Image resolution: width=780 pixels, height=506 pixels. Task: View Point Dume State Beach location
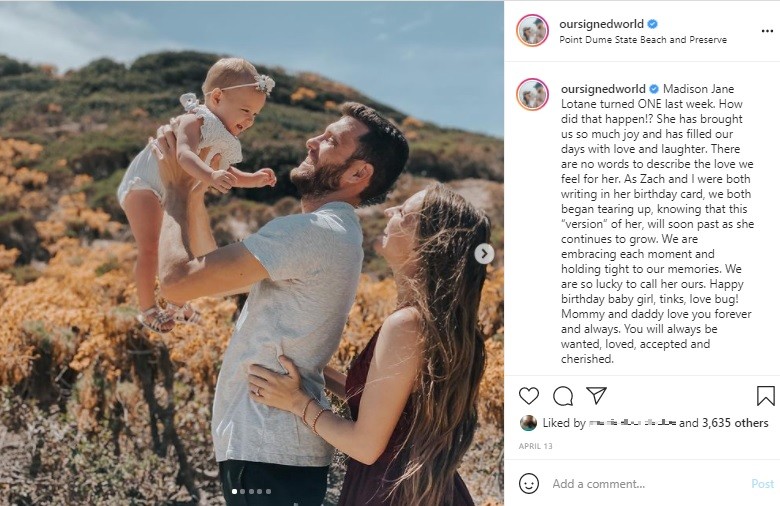tap(643, 40)
